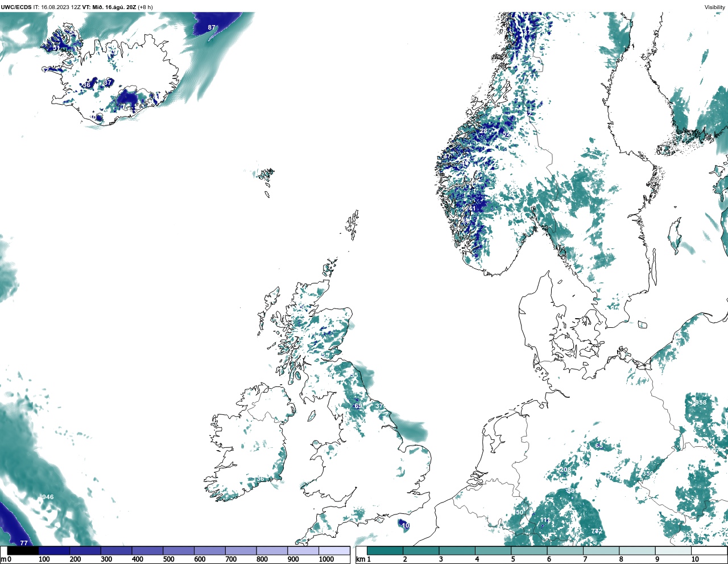Click the "5" tick label on the km legend

pos(513,559)
